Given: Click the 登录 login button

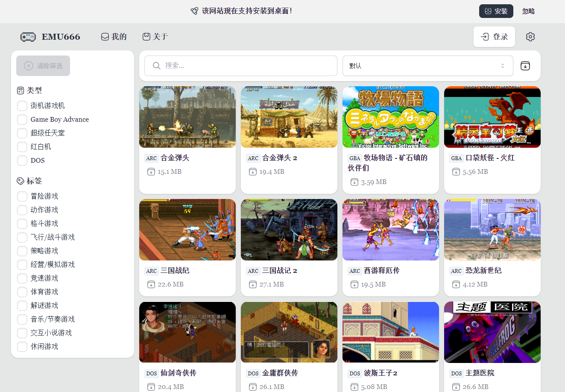Looking at the screenshot, I should (x=494, y=37).
